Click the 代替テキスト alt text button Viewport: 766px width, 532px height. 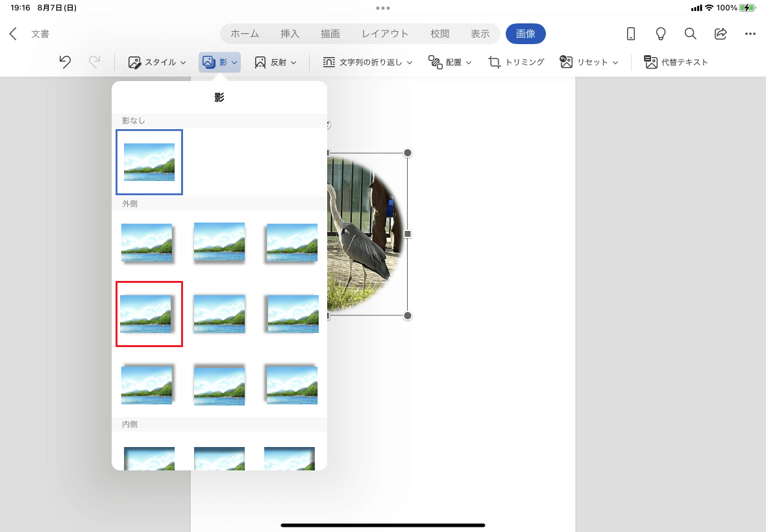pos(676,62)
